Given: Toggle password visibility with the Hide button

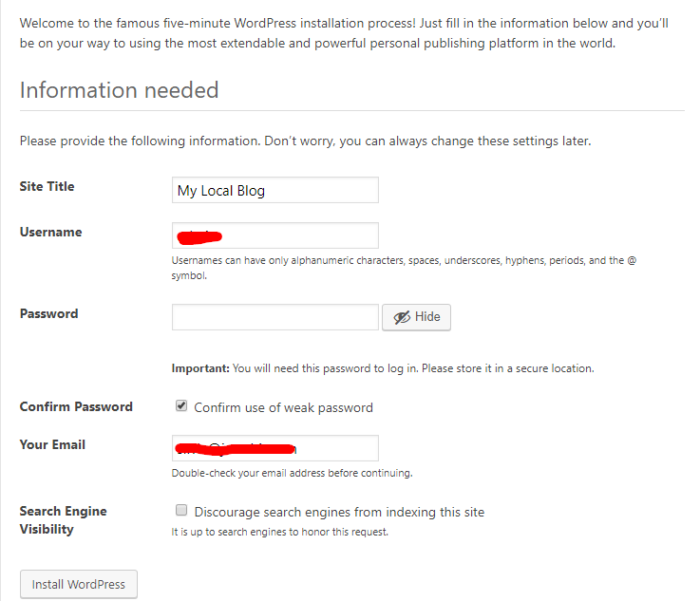Looking at the screenshot, I should tap(416, 317).
